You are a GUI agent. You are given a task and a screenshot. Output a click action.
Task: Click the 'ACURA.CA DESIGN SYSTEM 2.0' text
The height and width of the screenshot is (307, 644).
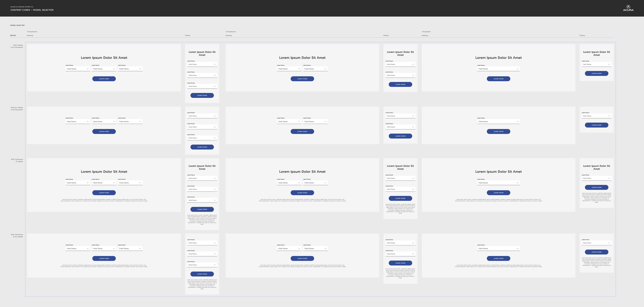tap(22, 7)
